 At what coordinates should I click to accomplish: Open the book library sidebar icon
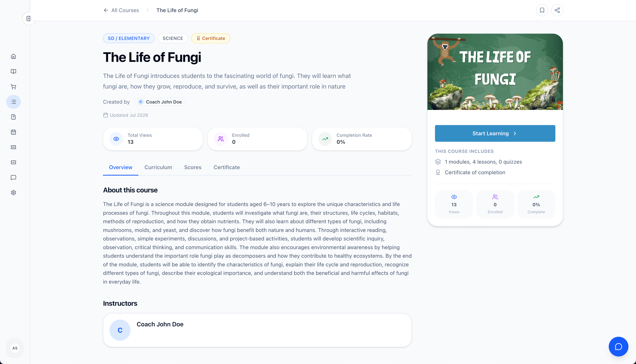tap(13, 72)
